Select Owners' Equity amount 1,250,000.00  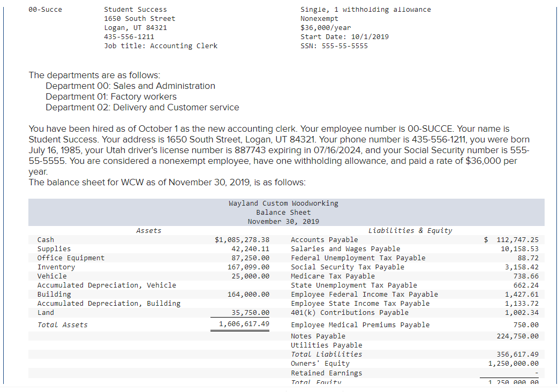pyautogui.click(x=514, y=364)
